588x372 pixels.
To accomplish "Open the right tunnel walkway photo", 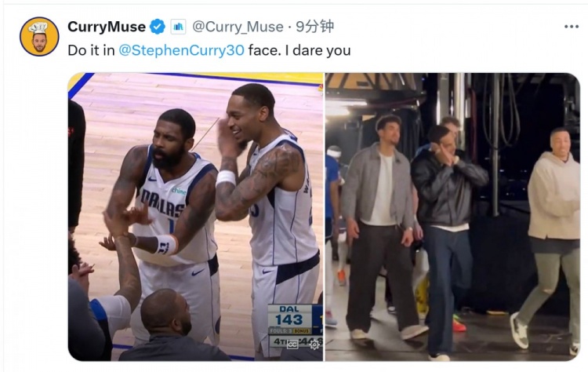I will 452,217.
